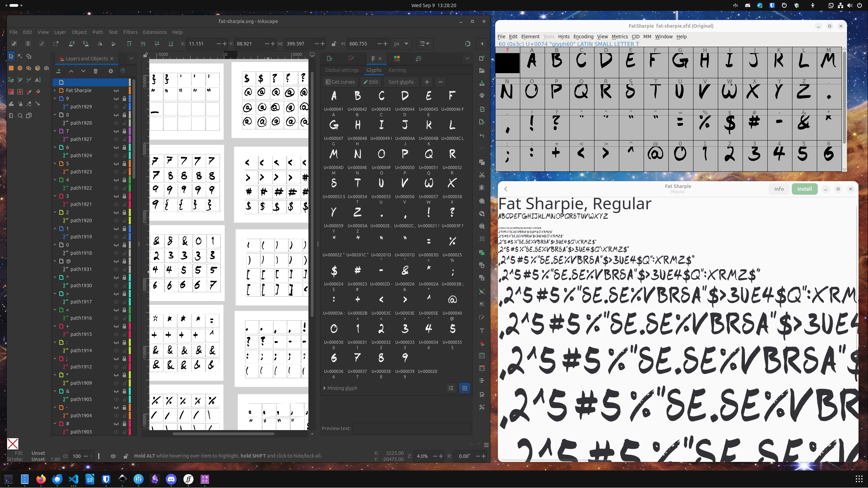Delete the selected layer with trash icon
Viewport: 868px width, 488px height.
click(96, 71)
